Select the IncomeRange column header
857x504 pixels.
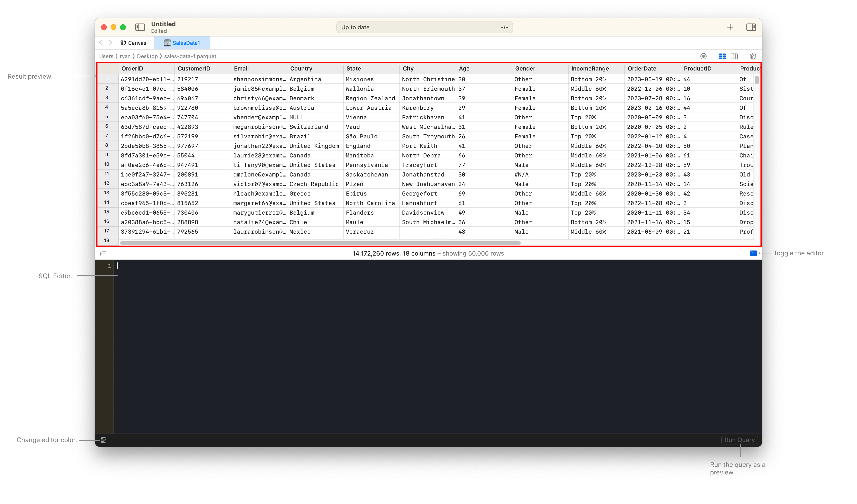tap(596, 69)
